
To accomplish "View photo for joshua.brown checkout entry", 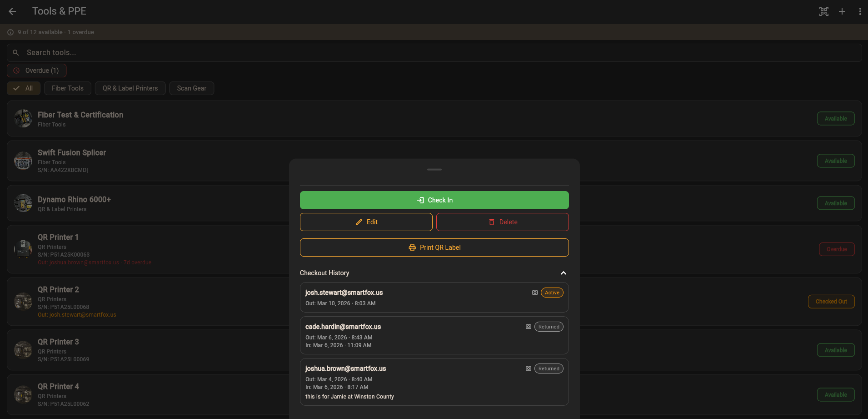I will (x=528, y=369).
